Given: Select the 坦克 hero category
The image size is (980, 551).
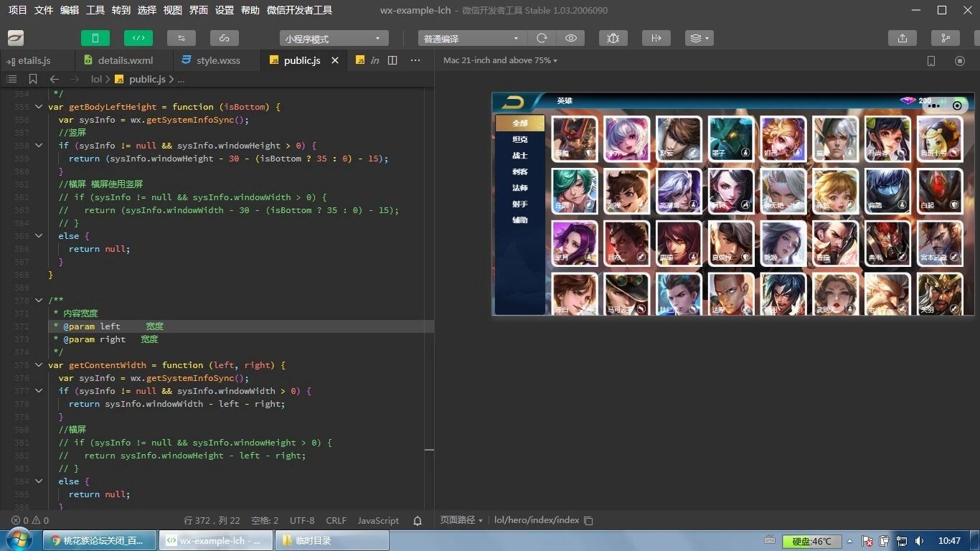Looking at the screenshot, I should [520, 139].
